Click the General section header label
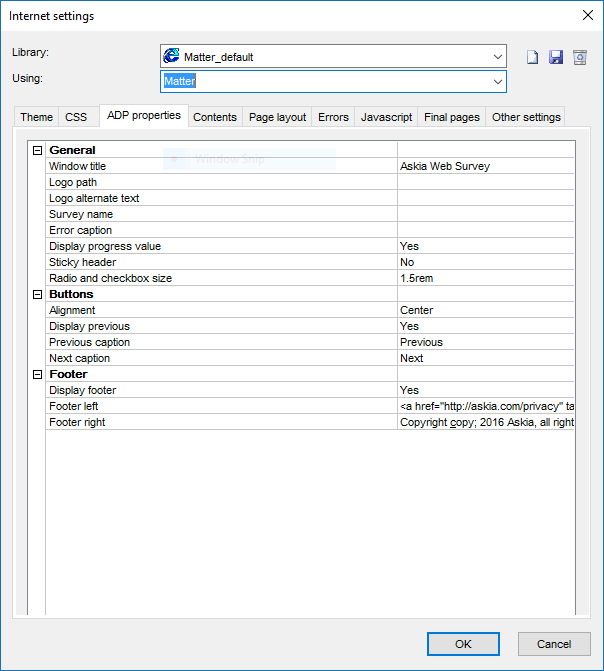This screenshot has height=671, width=604. pyautogui.click(x=72, y=150)
